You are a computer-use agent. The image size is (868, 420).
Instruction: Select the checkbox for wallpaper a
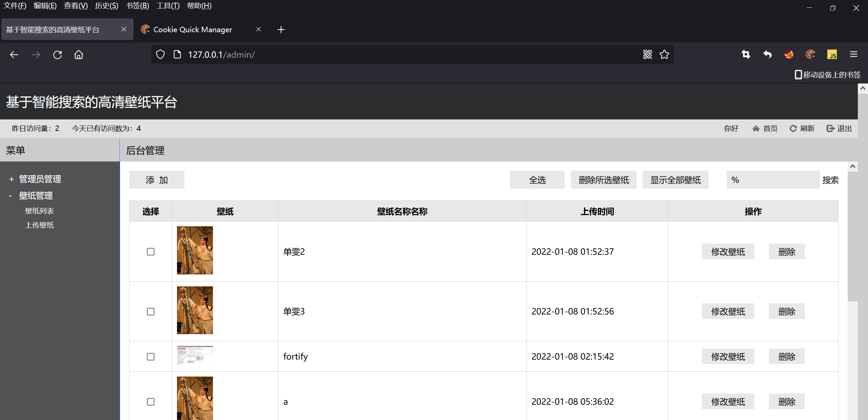click(151, 402)
